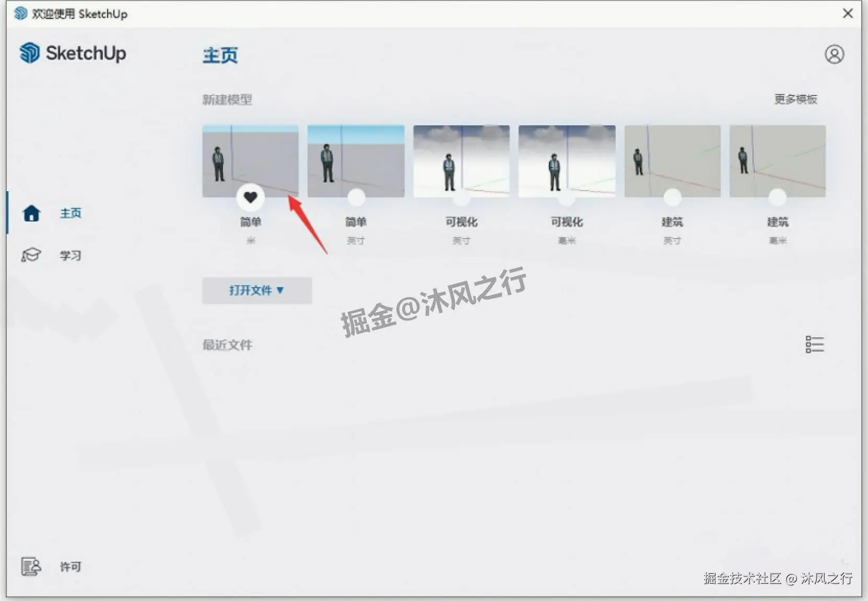Click the home icon next to 主页 label
The height and width of the screenshot is (601, 868).
[x=31, y=213]
